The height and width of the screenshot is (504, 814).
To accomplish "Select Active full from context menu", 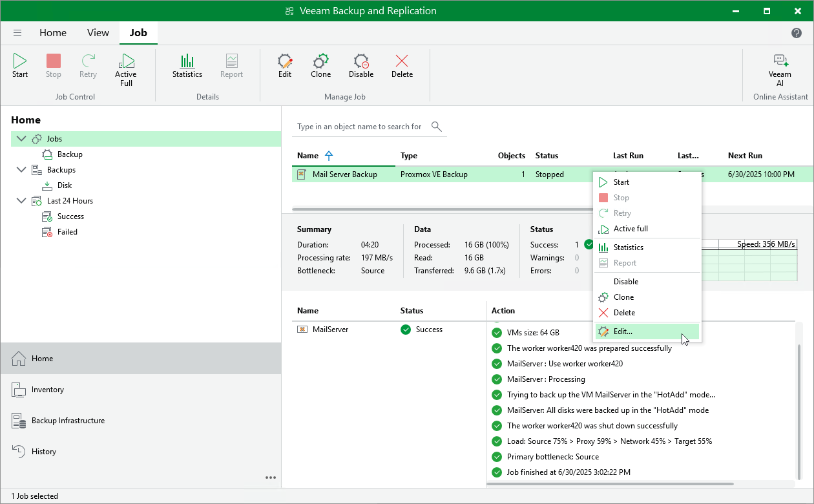I will point(631,229).
